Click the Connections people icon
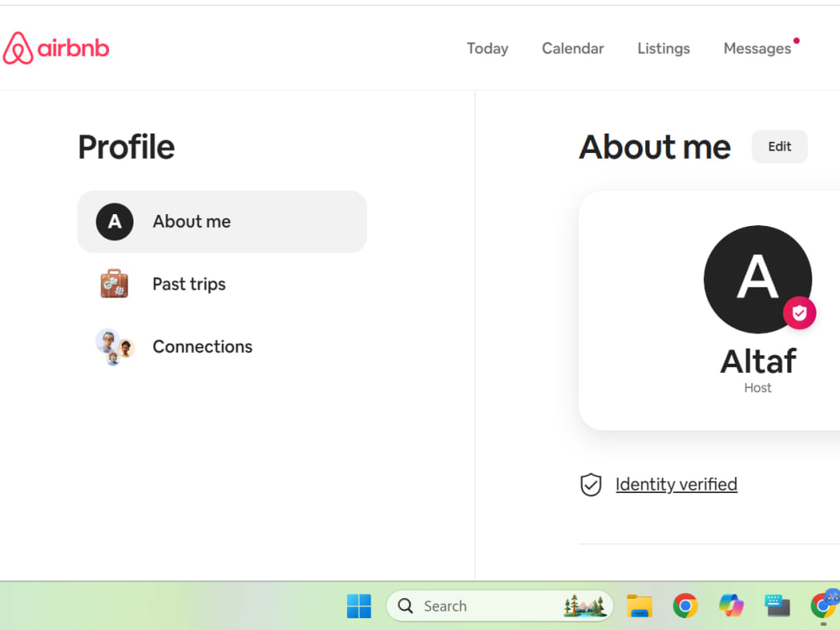 click(x=114, y=347)
